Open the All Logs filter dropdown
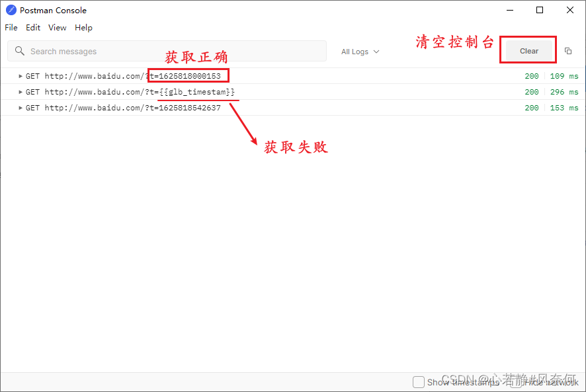The width and height of the screenshot is (586, 392). [360, 52]
